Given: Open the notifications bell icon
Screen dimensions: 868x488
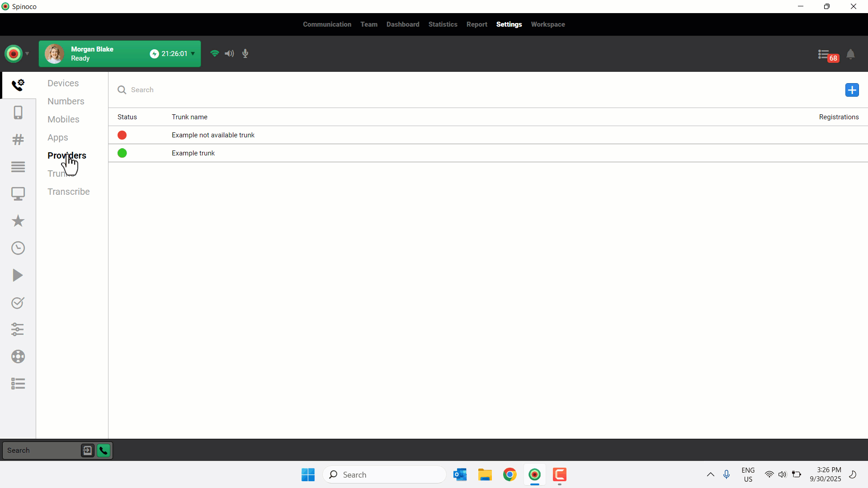Looking at the screenshot, I should 850,54.
